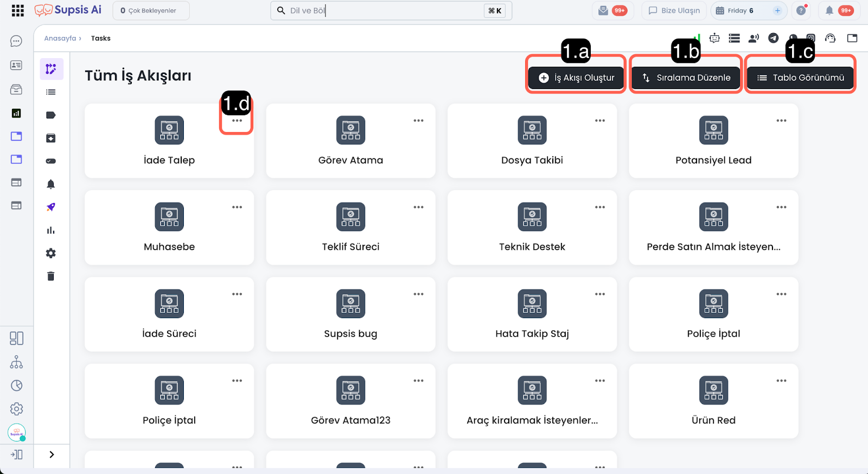Click the search input field
Screen dimensions: 868x474
(385, 10)
